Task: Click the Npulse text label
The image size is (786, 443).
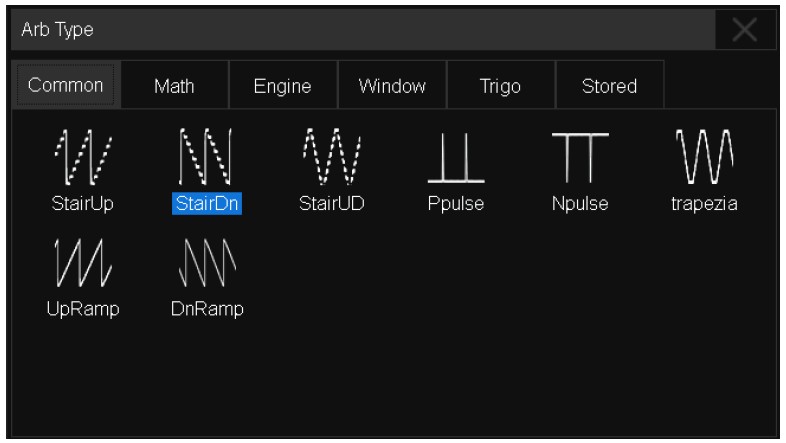Action: point(580,203)
